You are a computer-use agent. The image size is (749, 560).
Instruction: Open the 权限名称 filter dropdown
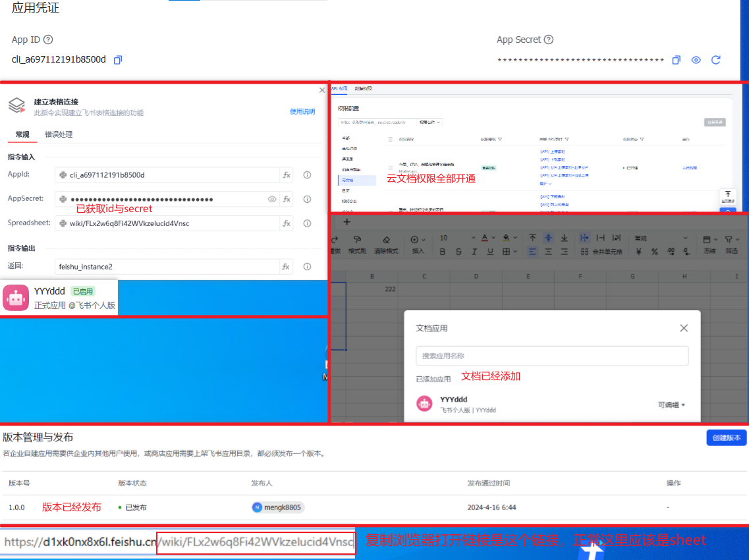[x=430, y=123]
